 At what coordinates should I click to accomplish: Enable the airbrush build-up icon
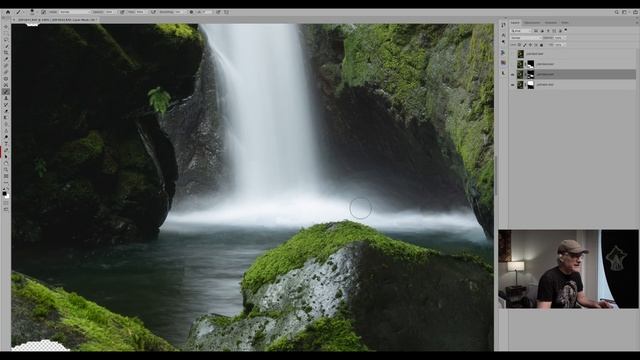coord(154,12)
